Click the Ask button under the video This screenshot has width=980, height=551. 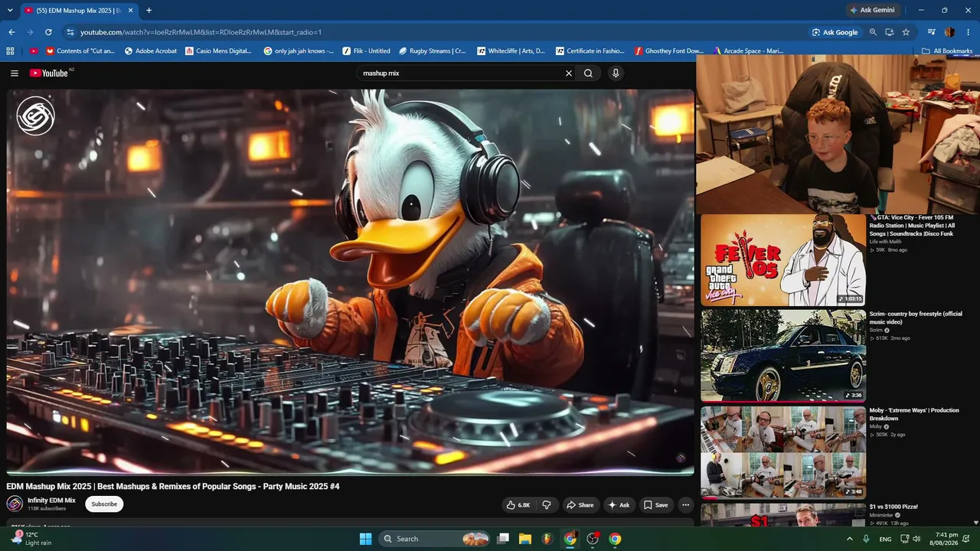(x=619, y=505)
